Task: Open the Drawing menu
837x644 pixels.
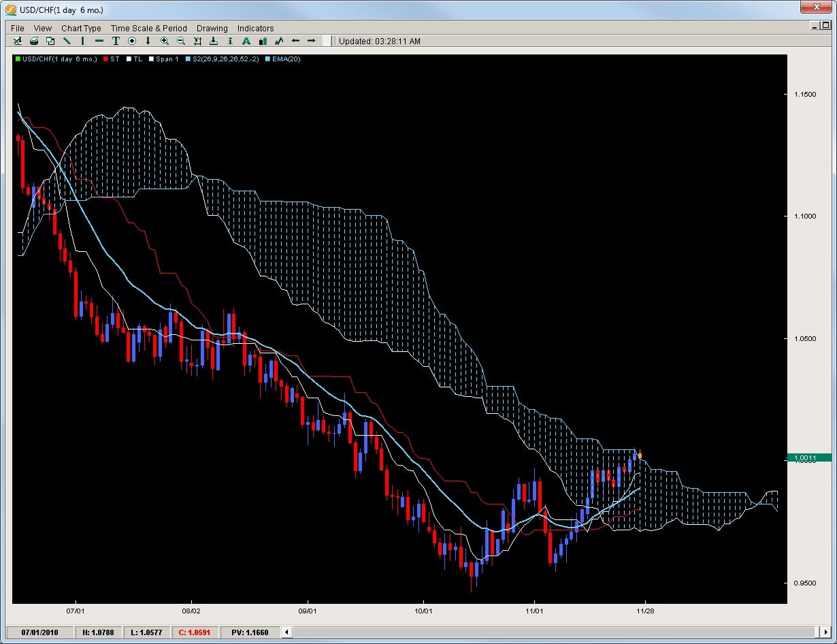Action: 212,28
